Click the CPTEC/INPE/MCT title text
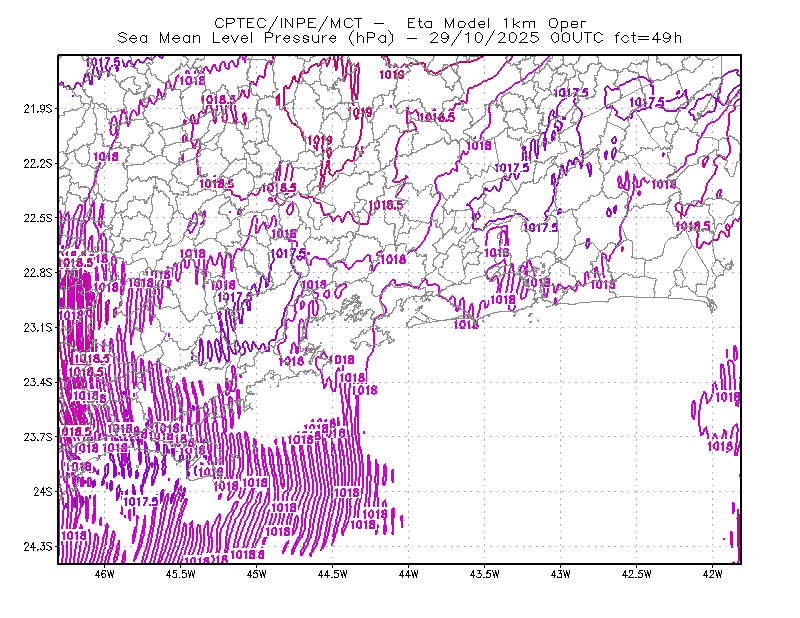 pyautogui.click(x=288, y=23)
